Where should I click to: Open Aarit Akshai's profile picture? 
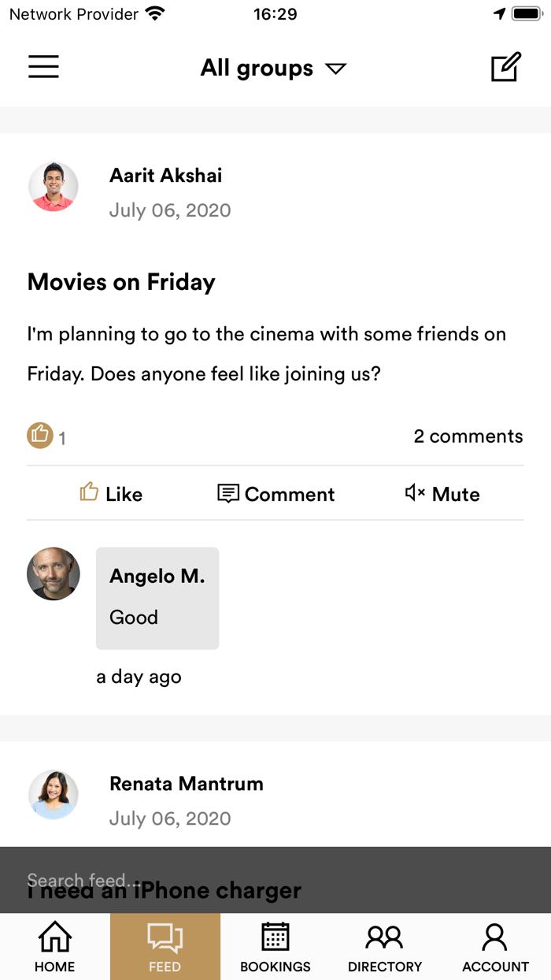(x=54, y=187)
